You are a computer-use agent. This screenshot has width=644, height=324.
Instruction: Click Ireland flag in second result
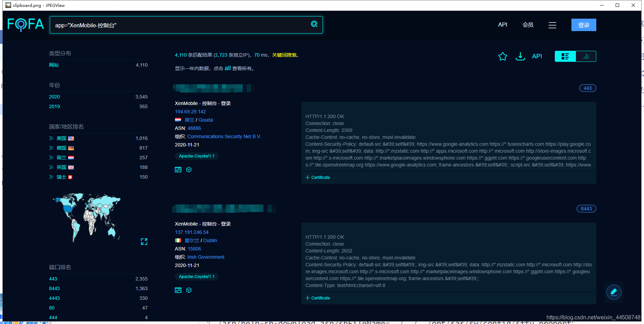pyautogui.click(x=178, y=240)
